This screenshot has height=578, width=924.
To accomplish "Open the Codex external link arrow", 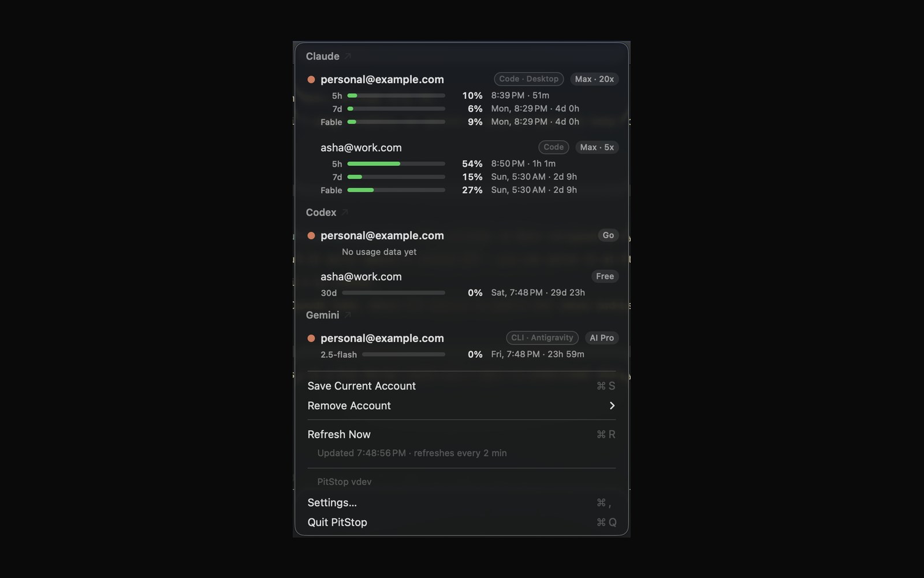I will pyautogui.click(x=345, y=212).
